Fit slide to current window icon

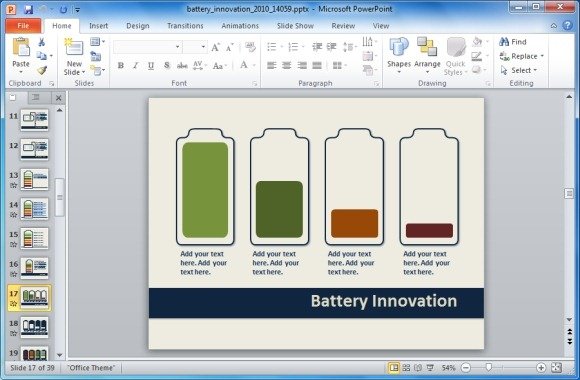click(556, 367)
